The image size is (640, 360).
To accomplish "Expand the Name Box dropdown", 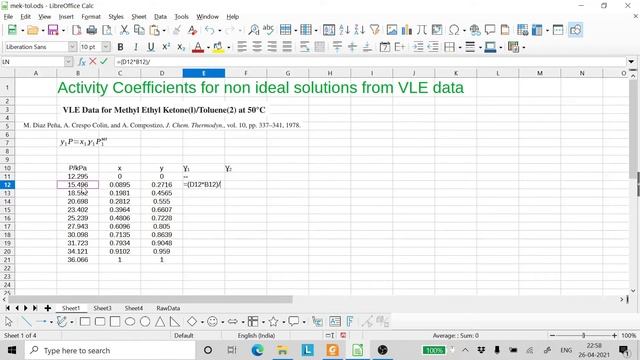I will coord(68,62).
